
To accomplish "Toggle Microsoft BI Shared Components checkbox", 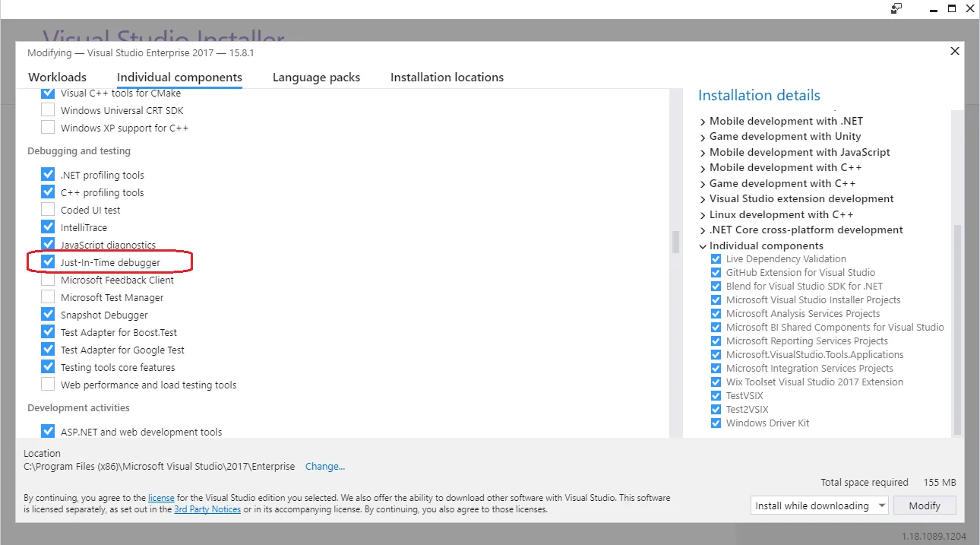I will coord(716,328).
